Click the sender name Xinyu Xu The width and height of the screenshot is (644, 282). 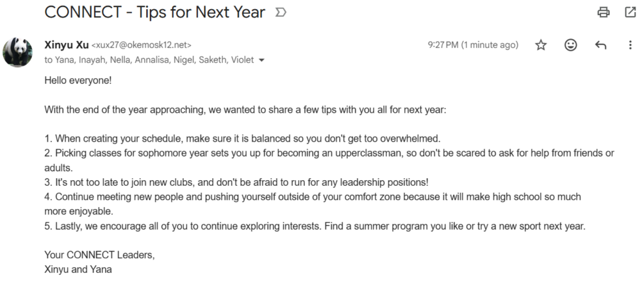(66, 45)
